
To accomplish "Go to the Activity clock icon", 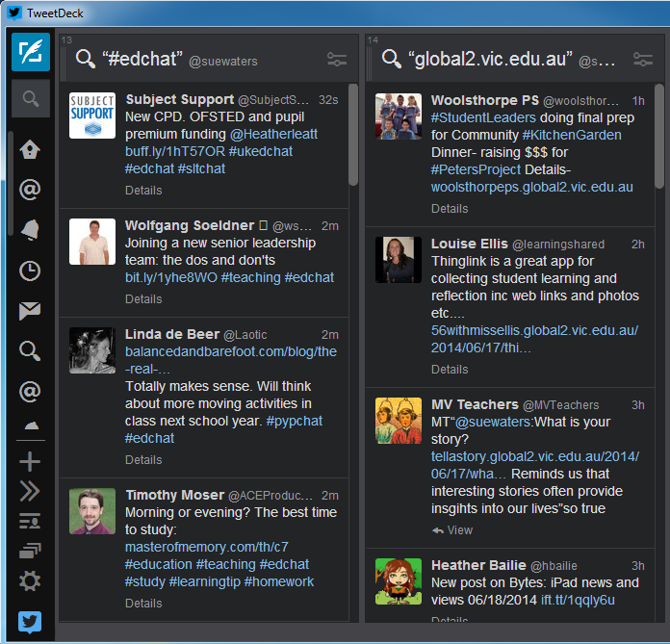I will coord(30,270).
